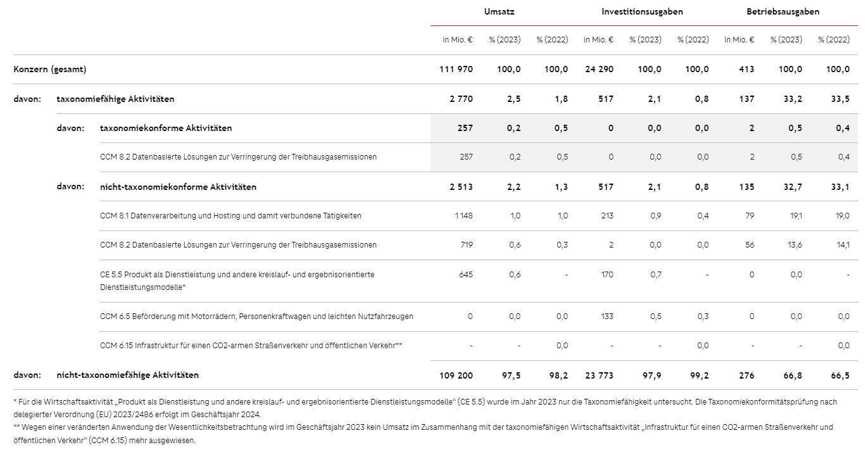Click the Betriebsausgaben column group header

click(x=783, y=11)
